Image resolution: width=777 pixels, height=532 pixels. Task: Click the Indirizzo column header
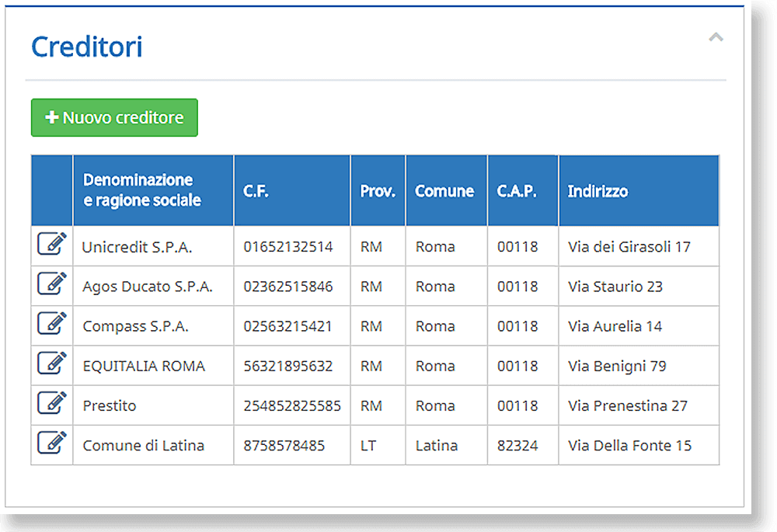pos(639,190)
